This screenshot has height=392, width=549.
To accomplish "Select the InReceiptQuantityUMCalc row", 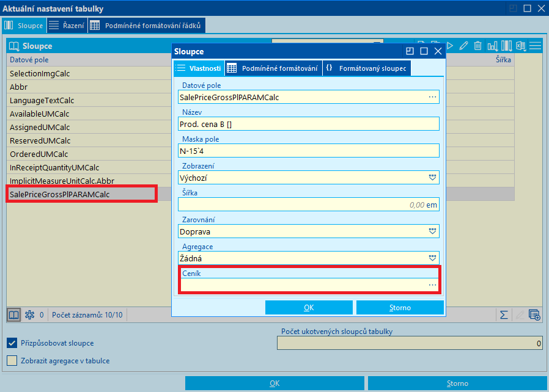I will (x=89, y=167).
